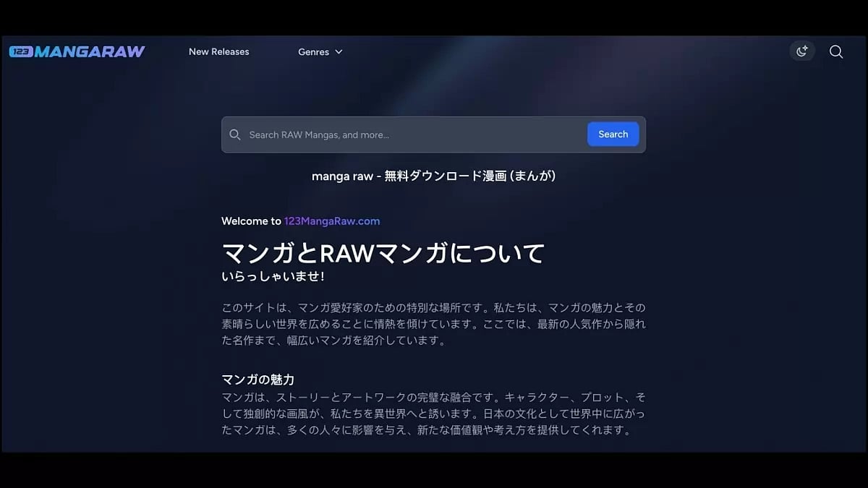Click the sparkle moon theme switcher icon
Viewport: 868px width, 488px height.
[x=801, y=51]
